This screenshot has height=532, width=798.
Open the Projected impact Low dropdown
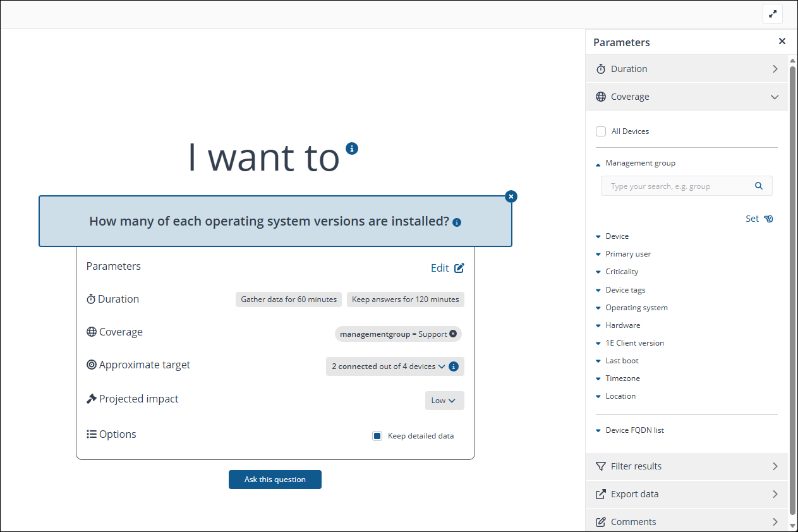(444, 401)
